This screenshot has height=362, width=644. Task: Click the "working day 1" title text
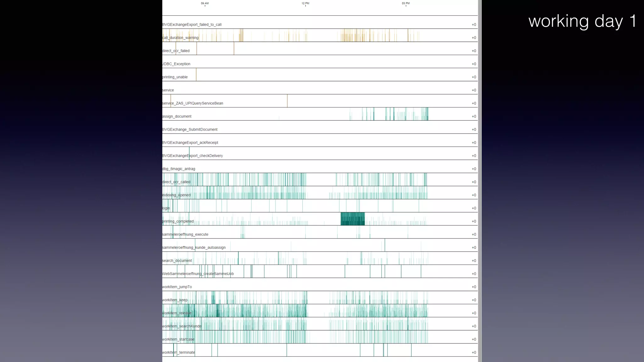[x=582, y=21]
